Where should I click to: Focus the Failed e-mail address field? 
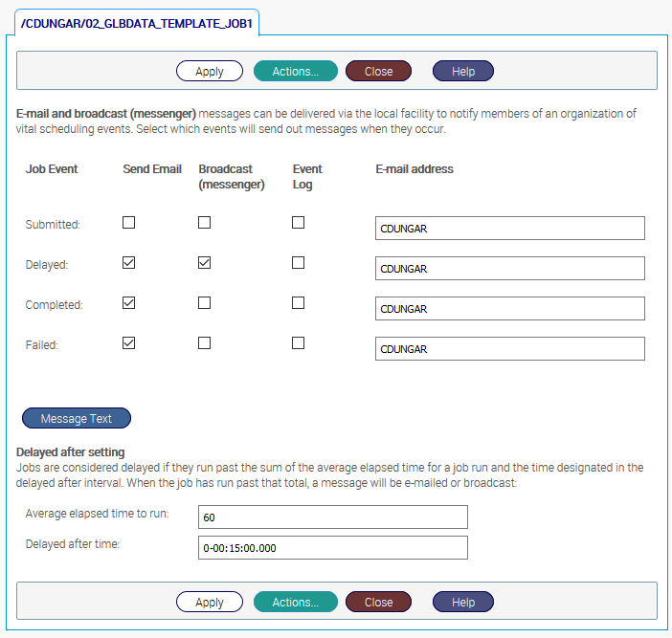pos(509,349)
